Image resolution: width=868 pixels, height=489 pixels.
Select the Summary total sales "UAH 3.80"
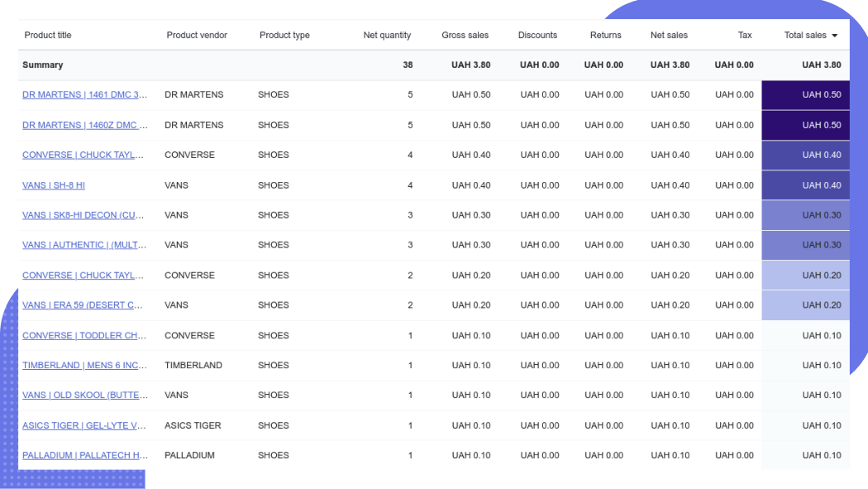(x=822, y=65)
